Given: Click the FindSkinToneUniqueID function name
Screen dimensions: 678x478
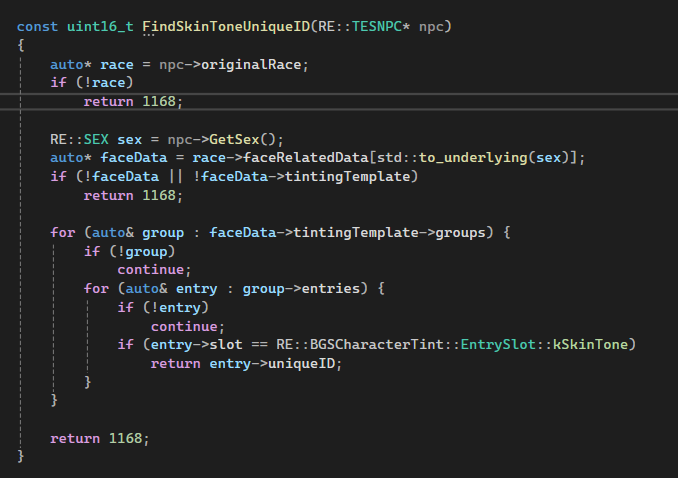Looking at the screenshot, I should click(x=226, y=26).
